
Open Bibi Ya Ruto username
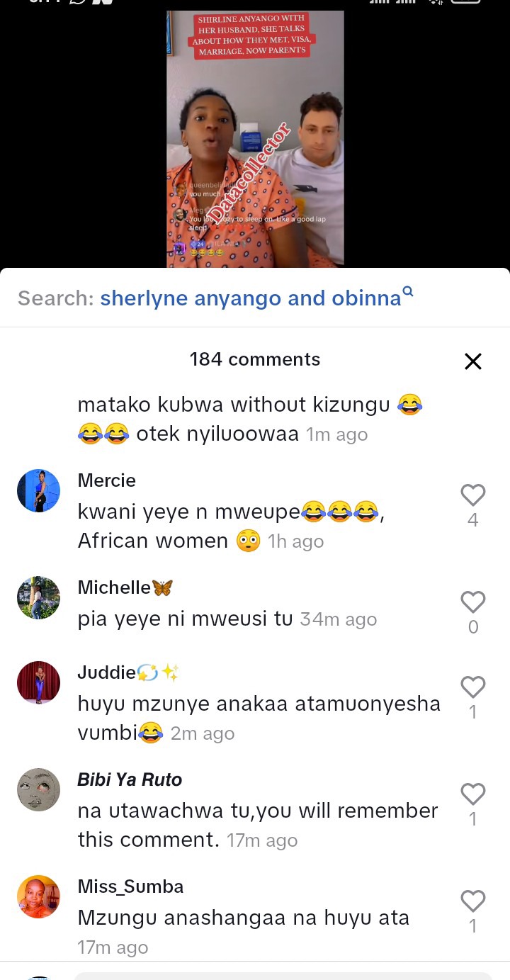[130, 779]
